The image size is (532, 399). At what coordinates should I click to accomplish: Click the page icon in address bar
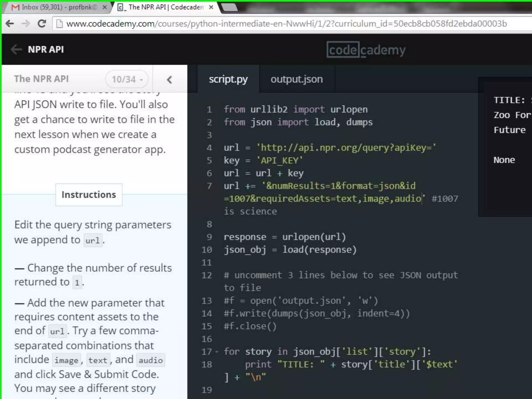click(x=59, y=24)
